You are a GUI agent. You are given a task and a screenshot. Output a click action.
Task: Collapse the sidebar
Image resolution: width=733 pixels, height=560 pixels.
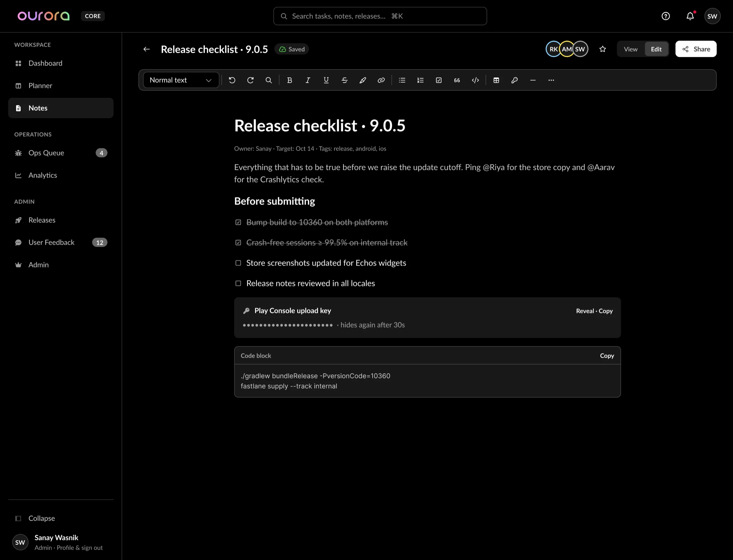[x=61, y=518]
